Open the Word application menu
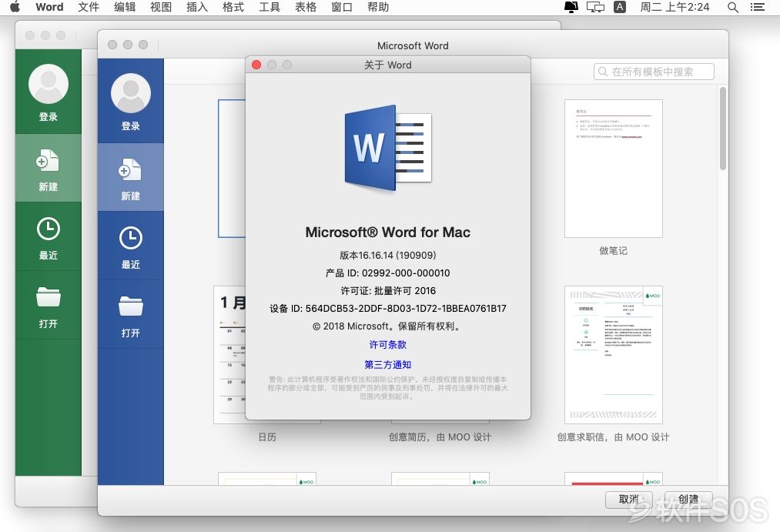 click(x=49, y=7)
